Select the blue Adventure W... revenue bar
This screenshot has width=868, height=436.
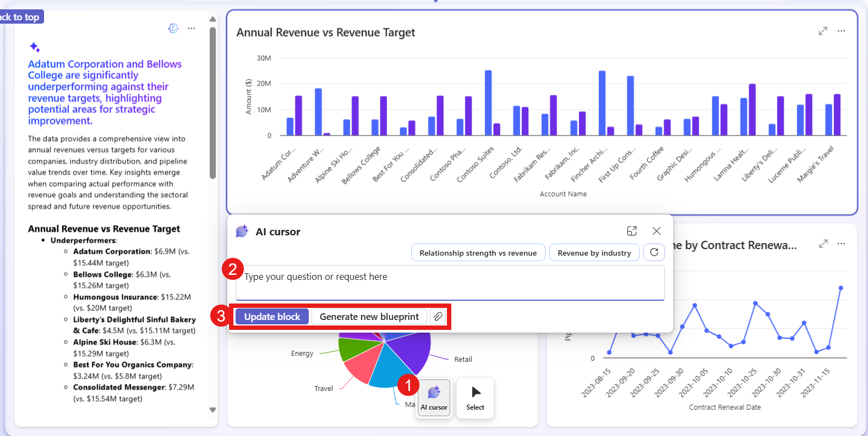[x=318, y=112]
